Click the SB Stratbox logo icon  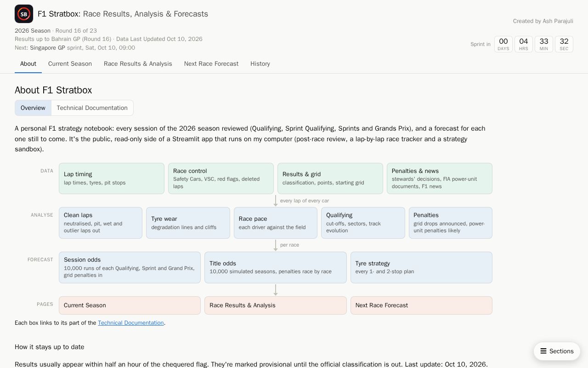tap(24, 14)
